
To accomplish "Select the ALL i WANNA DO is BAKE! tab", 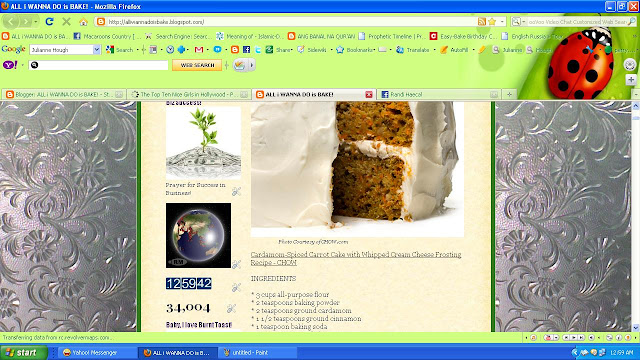I will (x=313, y=94).
